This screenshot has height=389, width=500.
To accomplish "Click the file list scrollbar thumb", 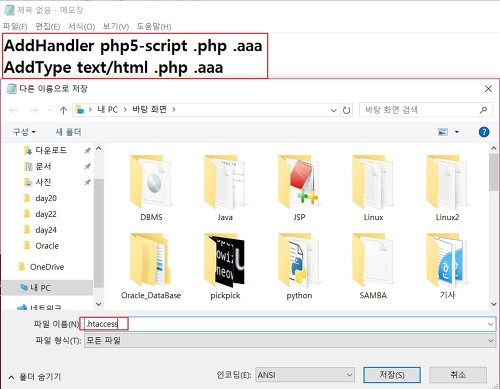I will [x=494, y=172].
